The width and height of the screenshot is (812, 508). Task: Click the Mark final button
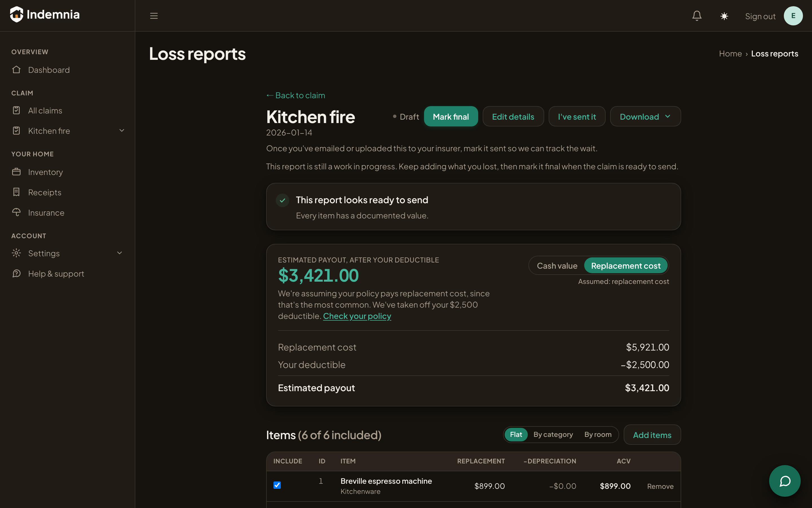(451, 117)
